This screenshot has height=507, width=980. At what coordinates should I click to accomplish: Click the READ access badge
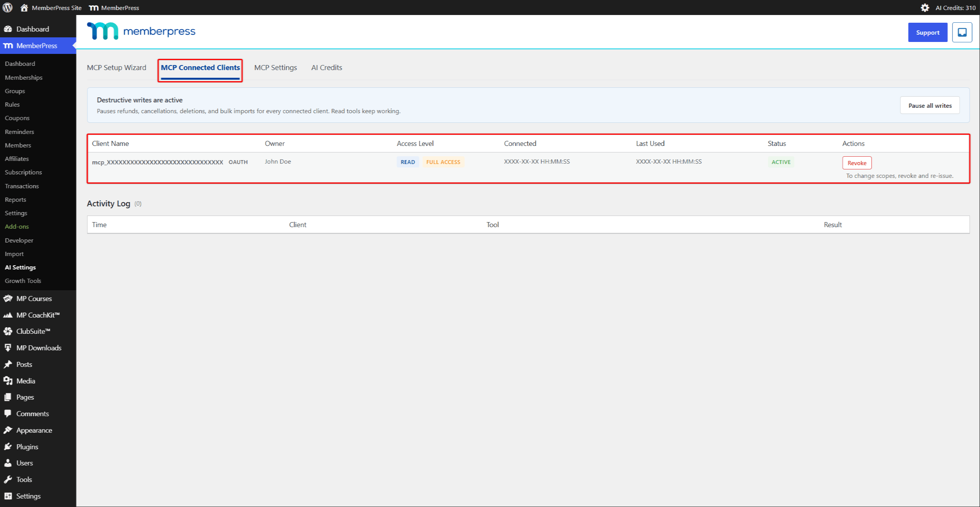(x=408, y=162)
